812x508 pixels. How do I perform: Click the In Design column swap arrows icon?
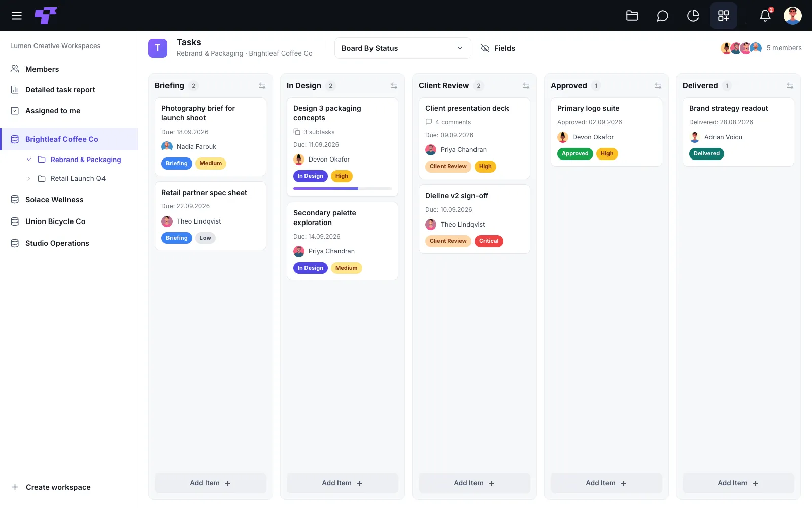(x=394, y=86)
